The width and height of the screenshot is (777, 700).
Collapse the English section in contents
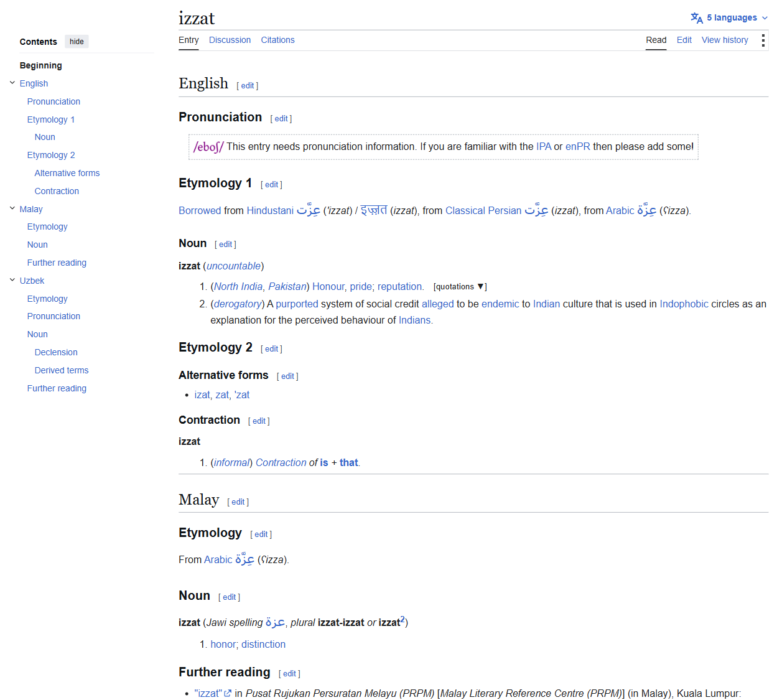pyautogui.click(x=12, y=83)
